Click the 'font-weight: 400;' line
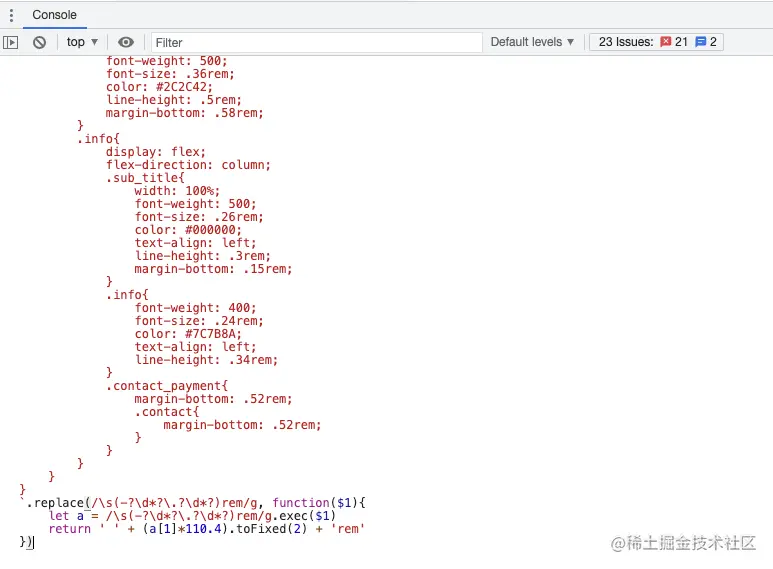Viewport: 773px width, 569px height. coord(195,308)
